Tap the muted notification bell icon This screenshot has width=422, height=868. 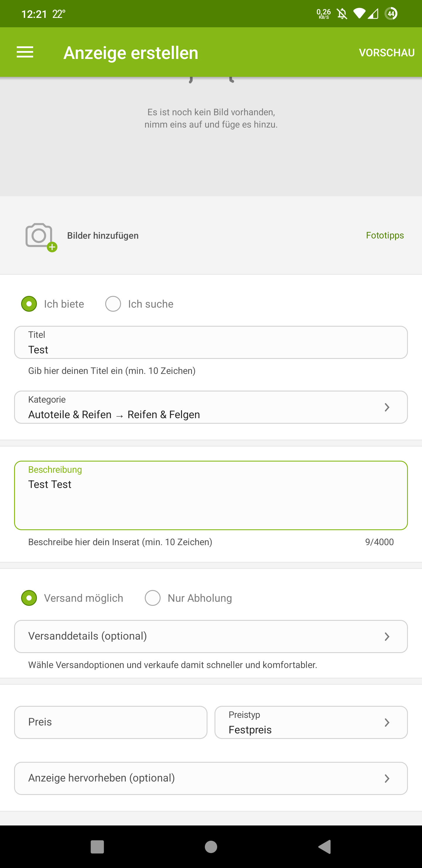(x=342, y=14)
